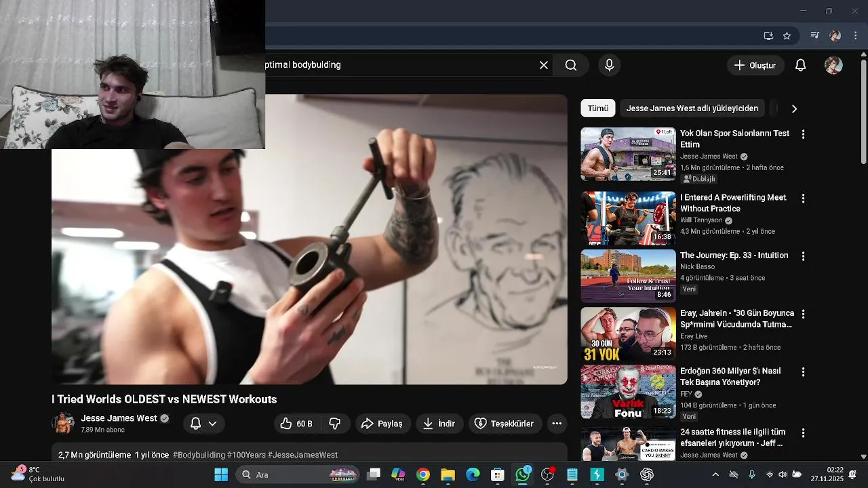
Task: Open YouTube account avatar menu
Action: click(833, 65)
